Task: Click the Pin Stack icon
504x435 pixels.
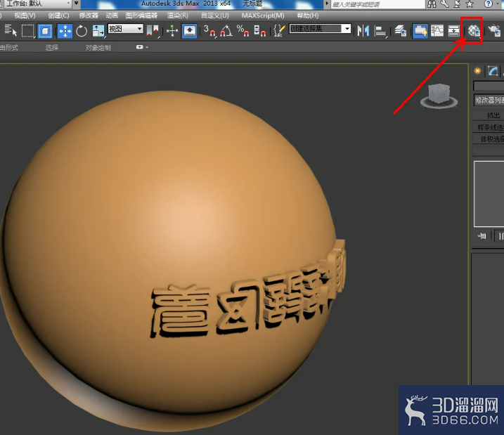Action: [x=482, y=236]
